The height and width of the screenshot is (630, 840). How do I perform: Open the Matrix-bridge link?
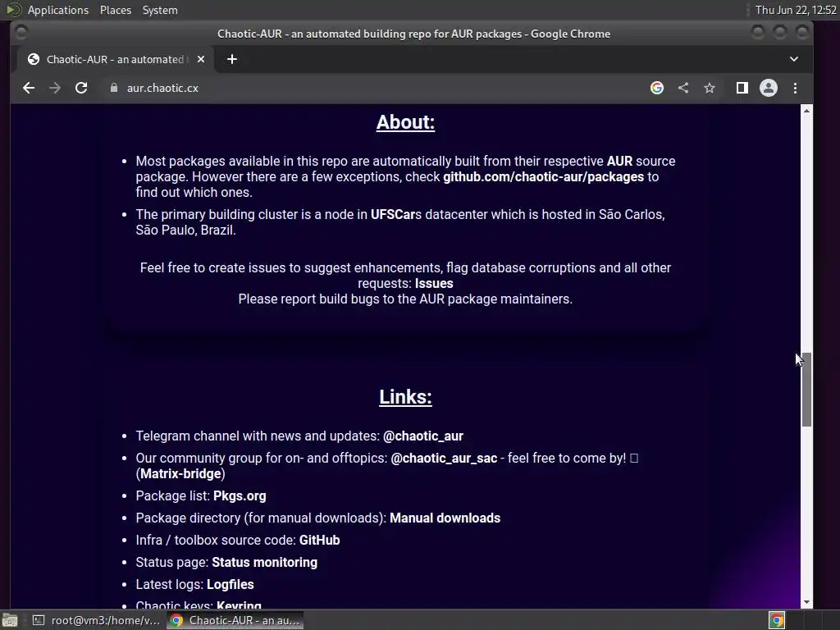click(x=180, y=473)
